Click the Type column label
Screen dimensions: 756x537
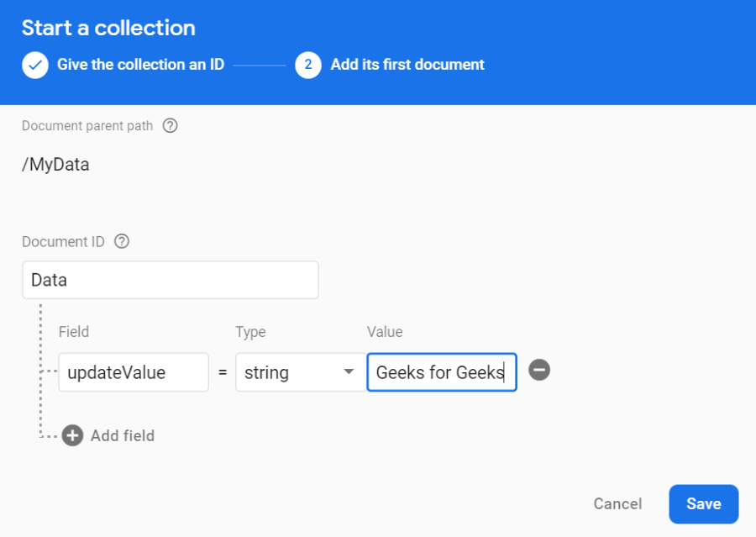tap(250, 332)
